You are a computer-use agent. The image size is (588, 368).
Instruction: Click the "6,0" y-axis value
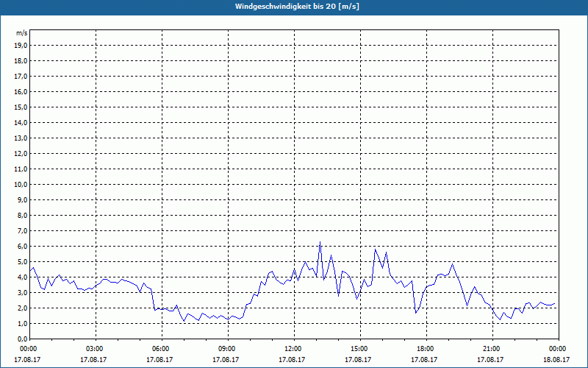tap(22, 247)
